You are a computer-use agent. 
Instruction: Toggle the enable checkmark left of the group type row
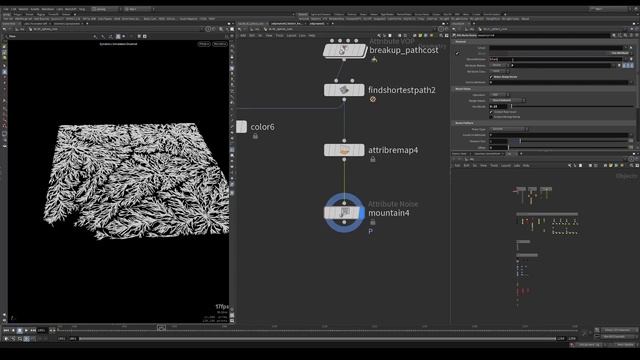pyautogui.click(x=458, y=53)
